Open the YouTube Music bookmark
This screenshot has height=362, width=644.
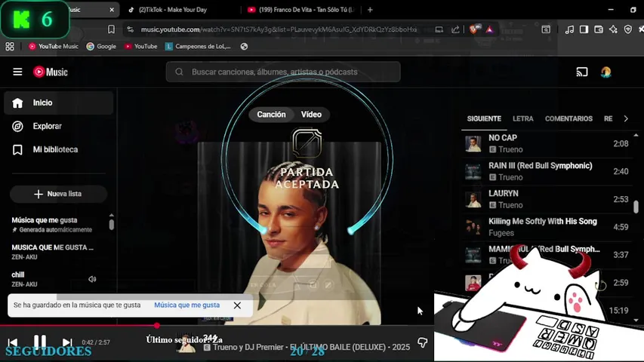53,46
